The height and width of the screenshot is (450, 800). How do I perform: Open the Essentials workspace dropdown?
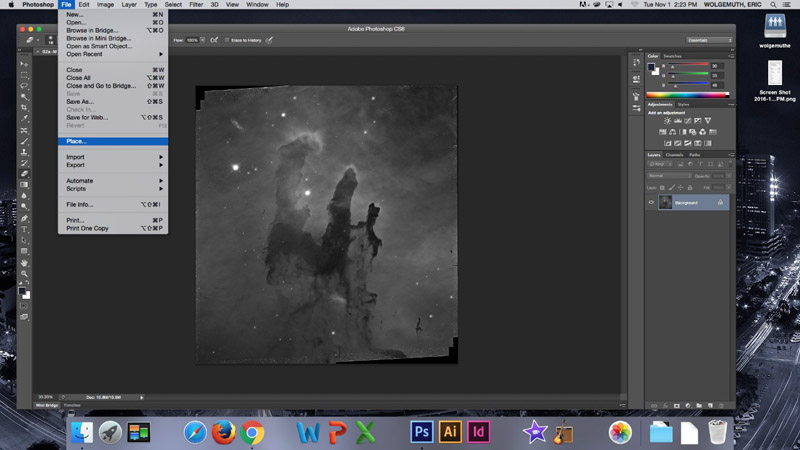708,40
